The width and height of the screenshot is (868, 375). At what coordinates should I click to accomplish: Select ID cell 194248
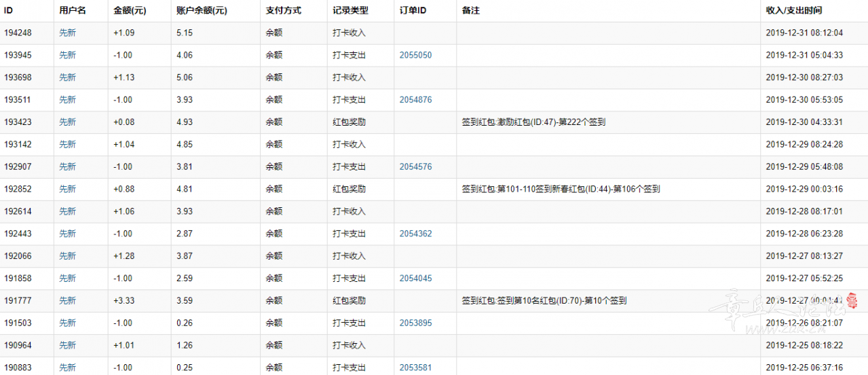coord(18,33)
